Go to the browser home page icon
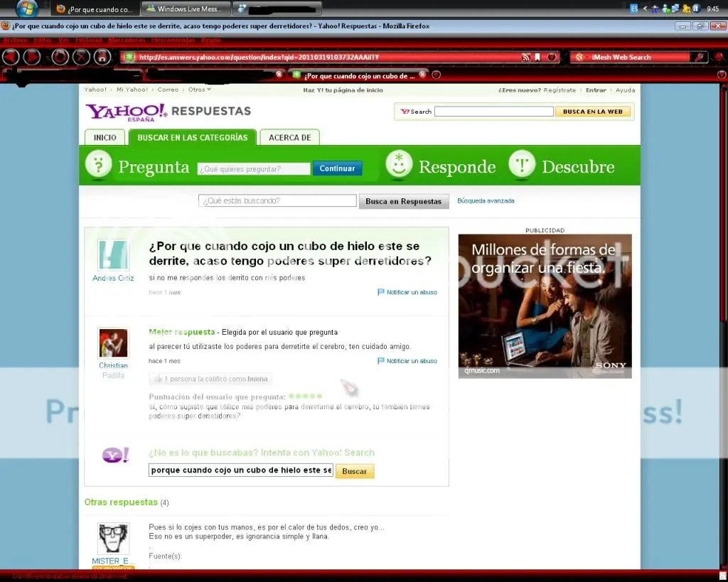The image size is (728, 582). (102, 57)
